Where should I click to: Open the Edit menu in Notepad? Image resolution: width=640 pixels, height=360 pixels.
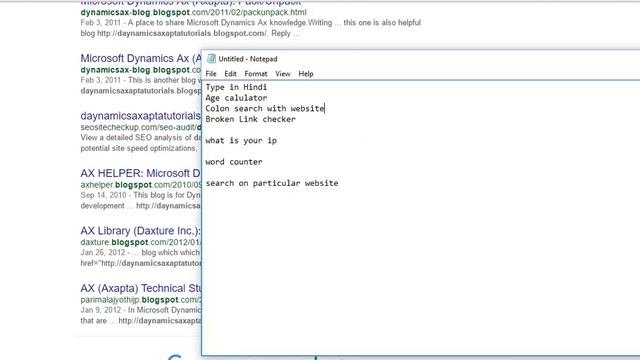230,74
